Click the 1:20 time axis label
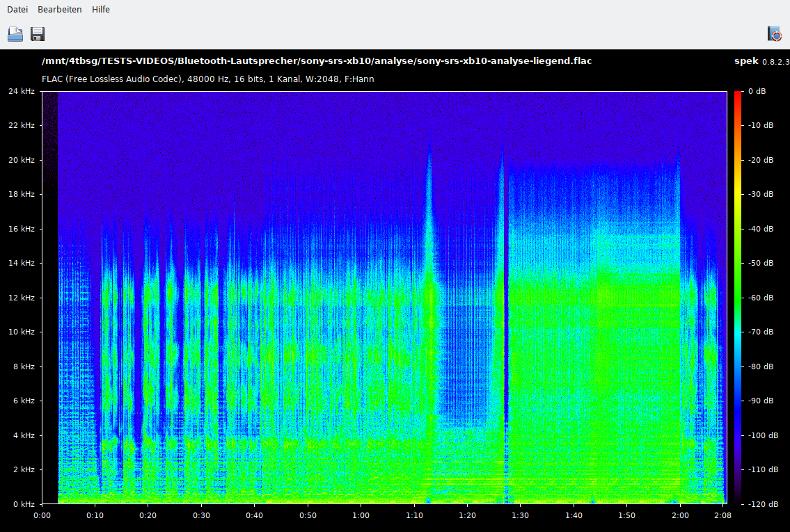 tap(467, 515)
